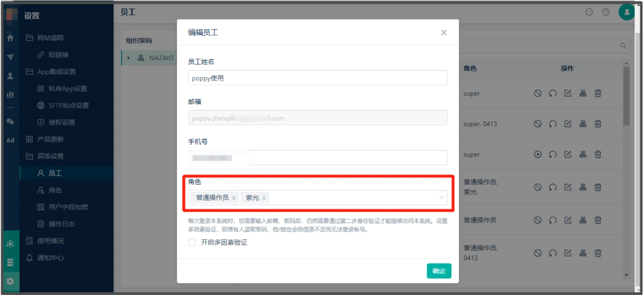The image size is (644, 295).
Task: Disable employee with roles 普通操作员, 紫光
Action: [537, 187]
